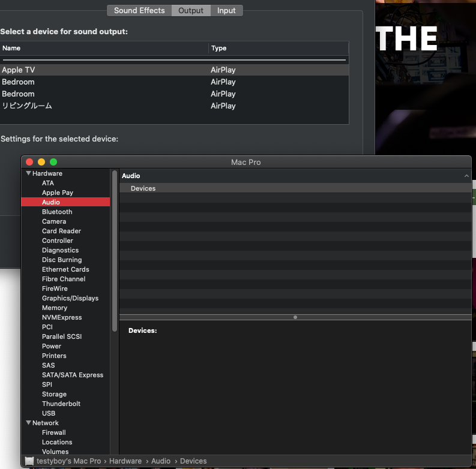
Task: Select ATA in hardware list
Action: [x=48, y=183]
